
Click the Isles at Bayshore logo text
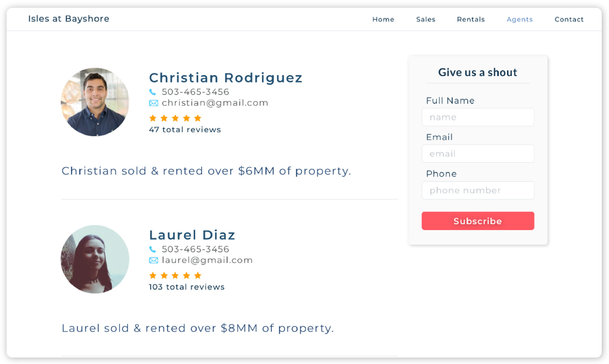point(69,19)
